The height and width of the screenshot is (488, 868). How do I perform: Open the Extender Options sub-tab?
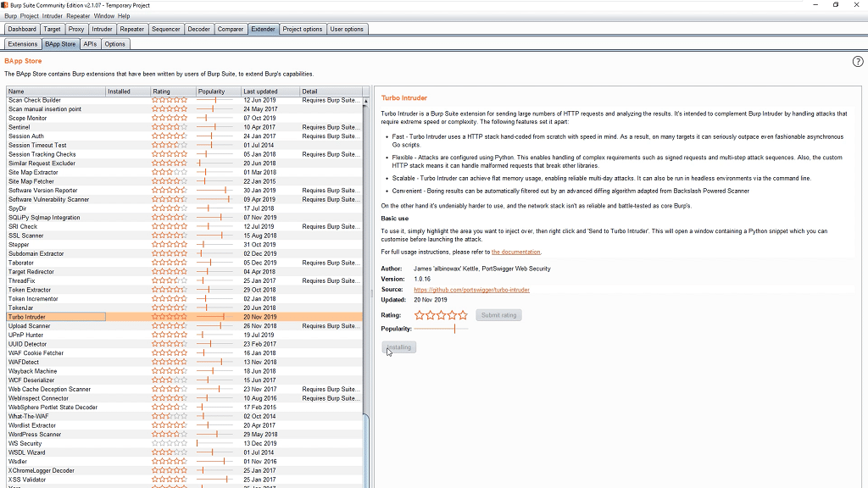coord(115,44)
